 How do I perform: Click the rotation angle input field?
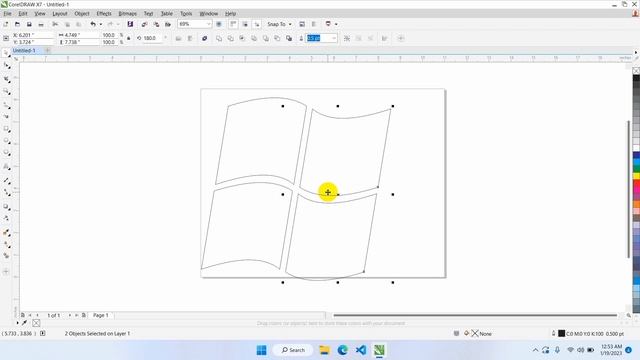tap(152, 38)
